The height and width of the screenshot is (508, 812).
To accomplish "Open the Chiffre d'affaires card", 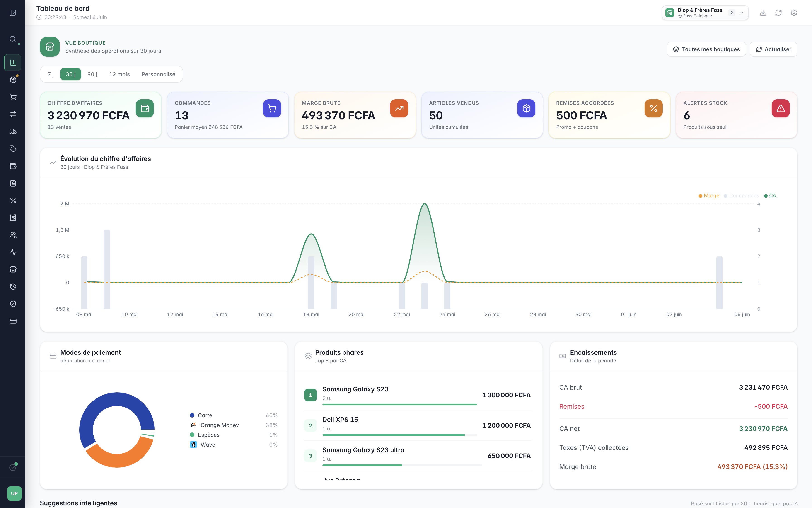I will click(x=101, y=115).
